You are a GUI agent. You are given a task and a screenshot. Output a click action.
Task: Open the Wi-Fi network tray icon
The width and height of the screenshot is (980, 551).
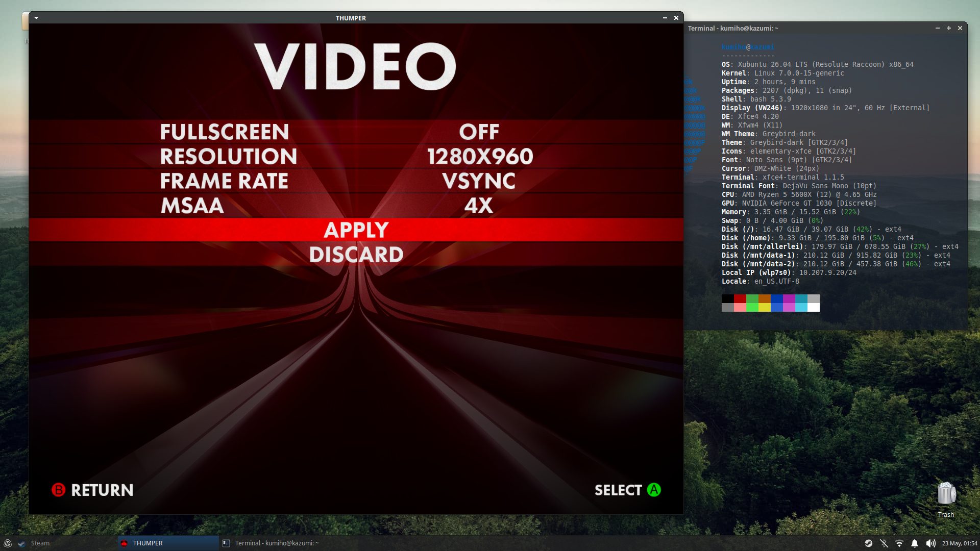pos(899,543)
